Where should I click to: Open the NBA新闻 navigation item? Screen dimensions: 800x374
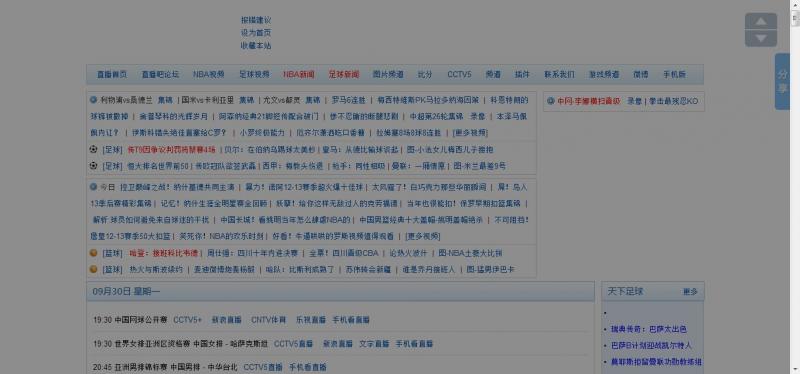click(x=299, y=74)
